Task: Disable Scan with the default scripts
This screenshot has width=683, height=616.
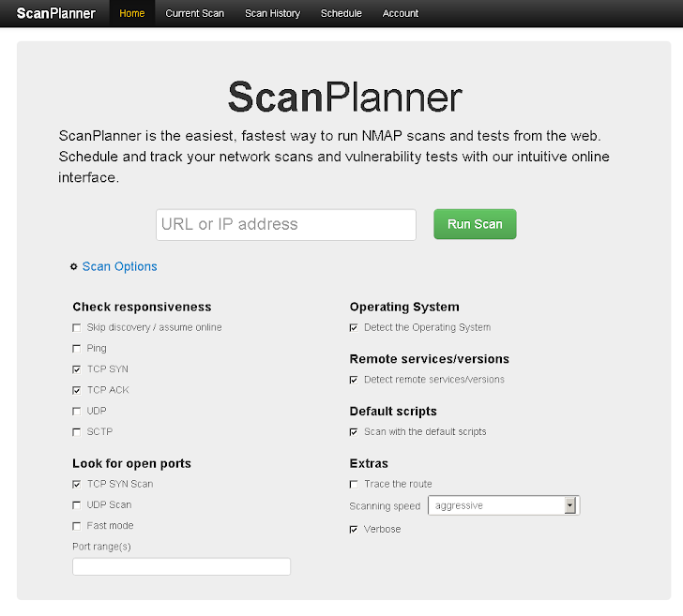Action: click(x=354, y=432)
